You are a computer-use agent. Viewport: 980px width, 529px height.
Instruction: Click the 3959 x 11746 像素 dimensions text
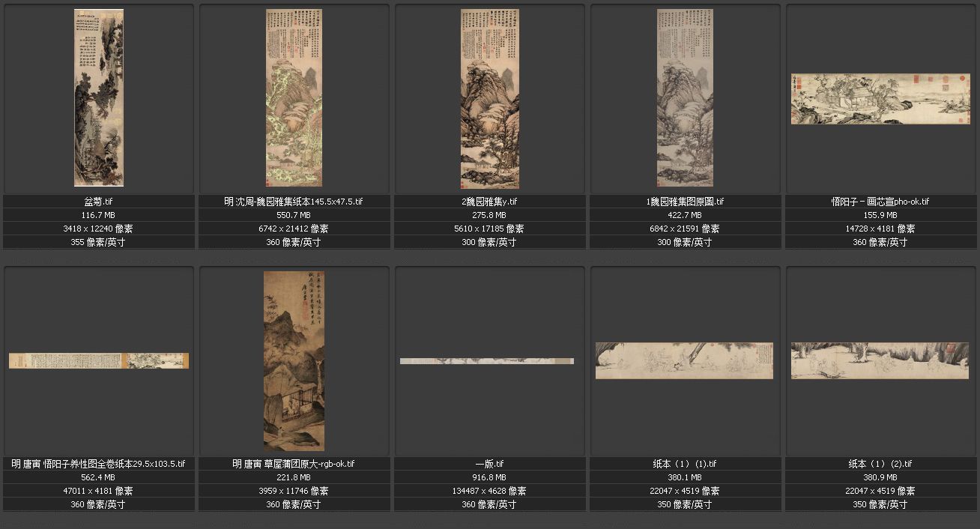pos(294,491)
